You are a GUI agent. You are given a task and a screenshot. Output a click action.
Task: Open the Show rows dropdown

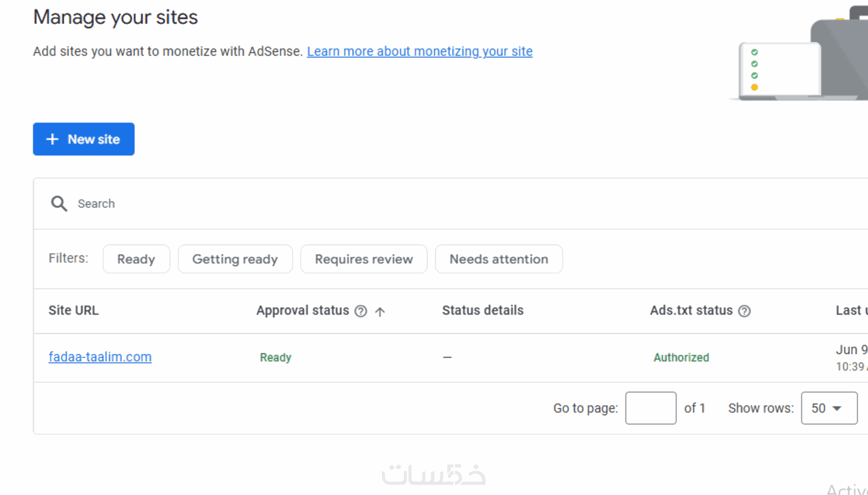point(829,408)
